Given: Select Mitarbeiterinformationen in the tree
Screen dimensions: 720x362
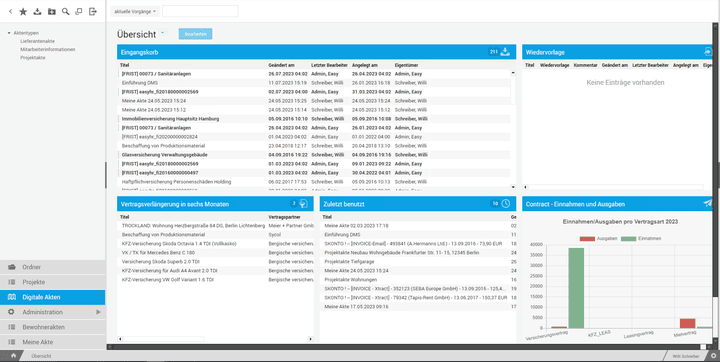Looking at the screenshot, I should (x=48, y=49).
